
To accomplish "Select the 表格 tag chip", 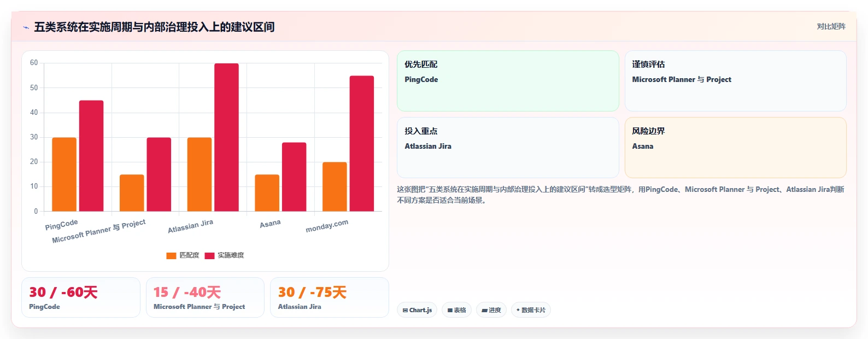I will 456,310.
